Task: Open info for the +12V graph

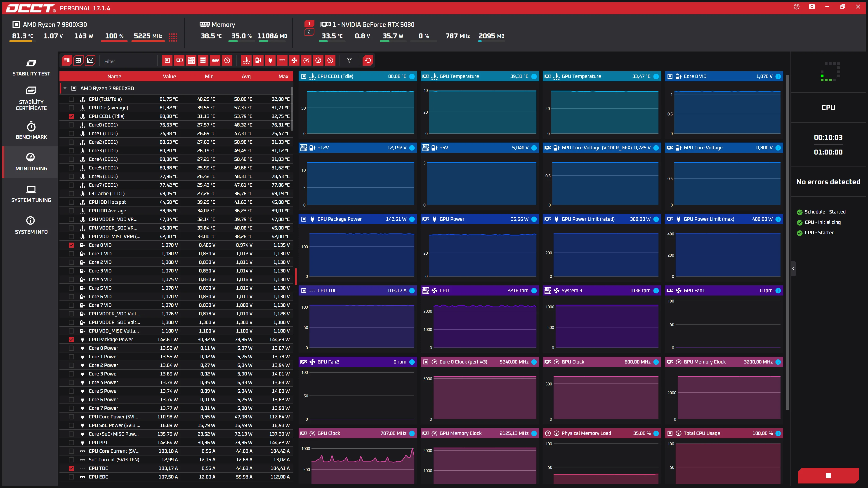Action: pyautogui.click(x=412, y=148)
